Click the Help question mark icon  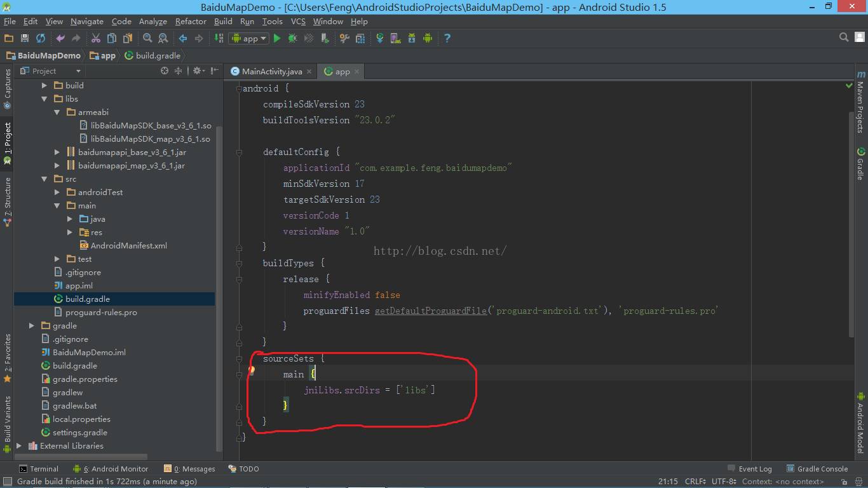click(447, 38)
